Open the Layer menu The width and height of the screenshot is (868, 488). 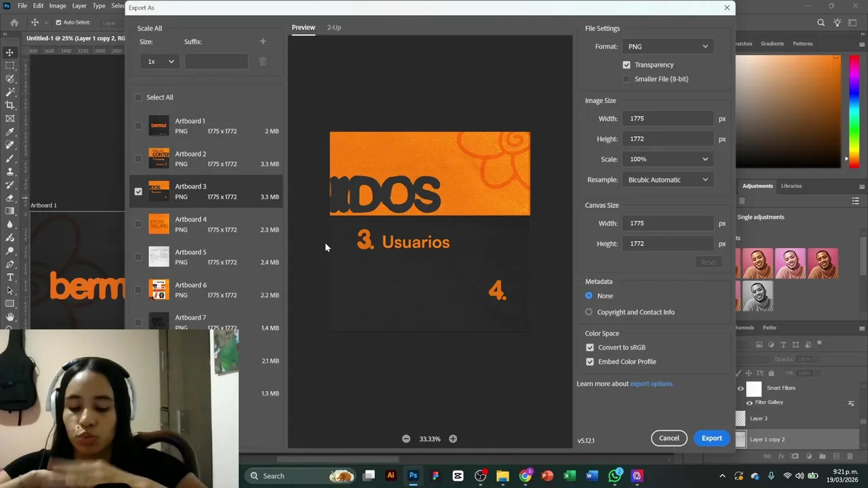pos(79,6)
